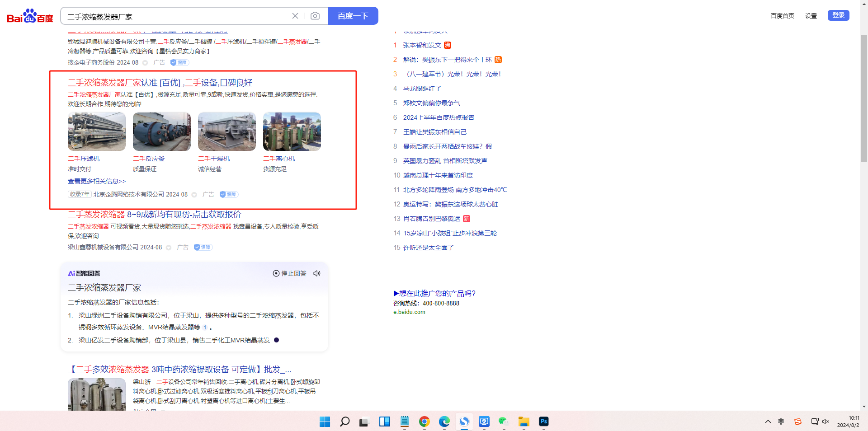The image size is (868, 431).
Task: Open File Explorer from the taskbar
Action: pos(524,422)
